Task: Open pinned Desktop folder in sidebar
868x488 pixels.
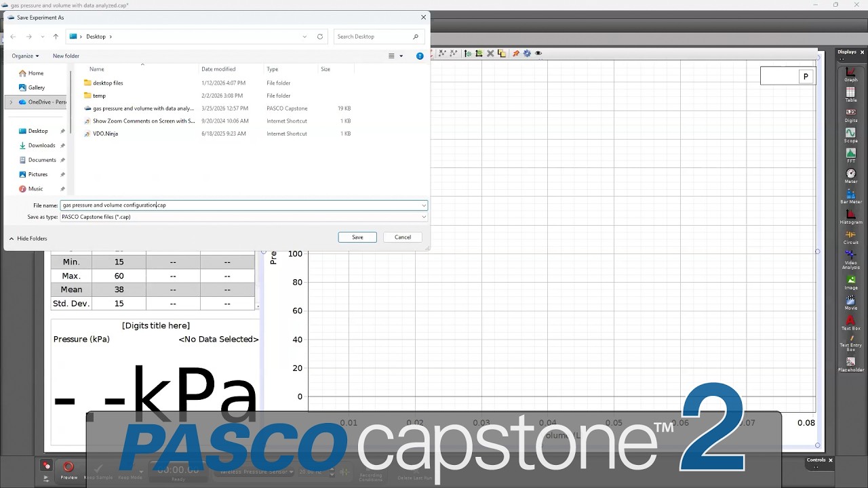Action: (33, 131)
